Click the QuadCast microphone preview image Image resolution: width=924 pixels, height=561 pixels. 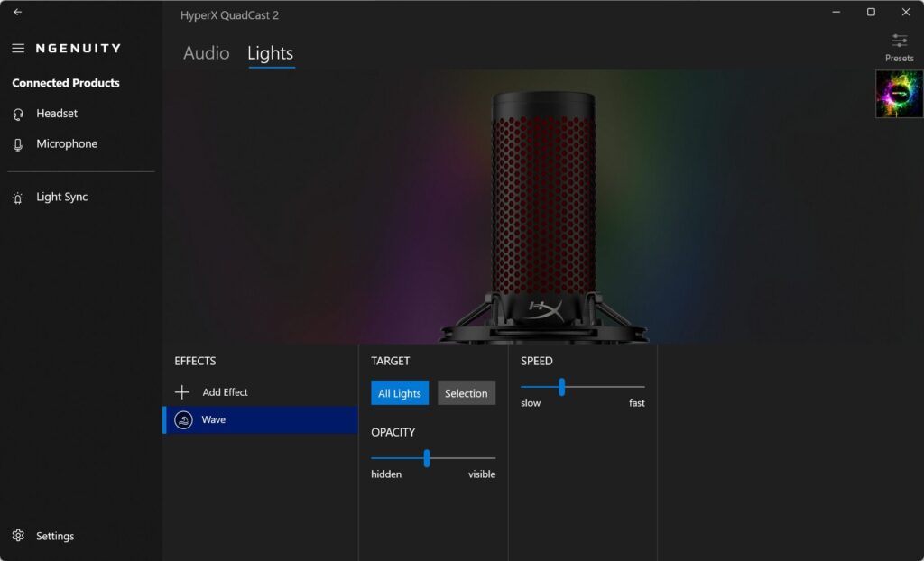tap(544, 216)
